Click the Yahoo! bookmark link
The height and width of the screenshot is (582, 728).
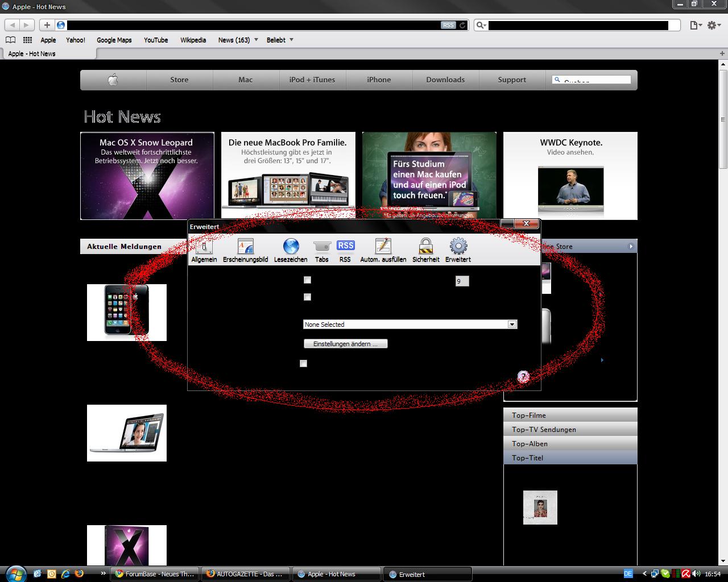pyautogui.click(x=76, y=40)
